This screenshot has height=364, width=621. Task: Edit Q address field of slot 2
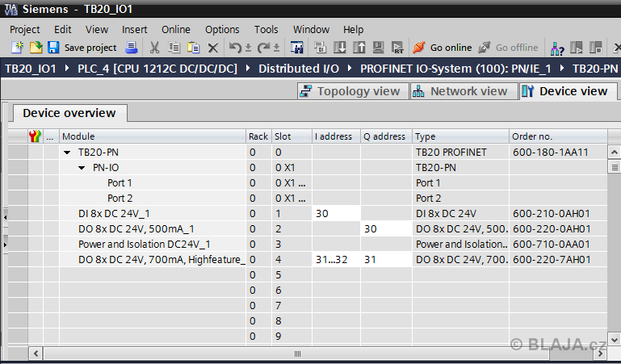click(387, 229)
